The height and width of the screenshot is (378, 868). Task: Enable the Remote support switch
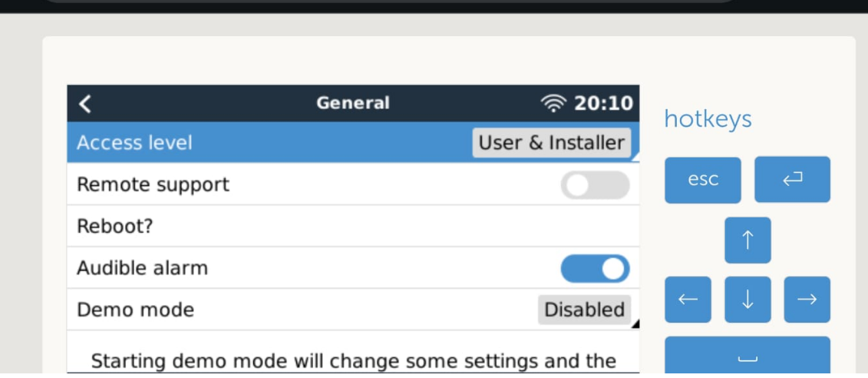click(x=595, y=185)
